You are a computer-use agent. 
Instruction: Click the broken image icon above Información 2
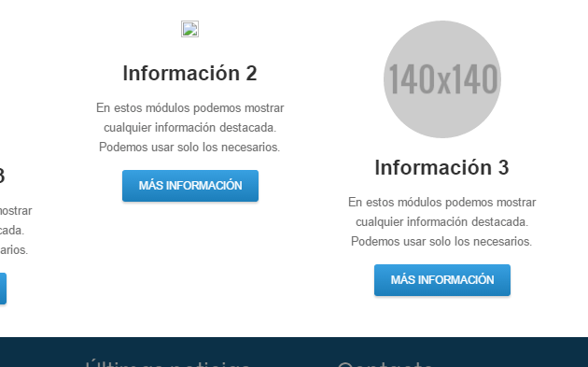pos(189,29)
